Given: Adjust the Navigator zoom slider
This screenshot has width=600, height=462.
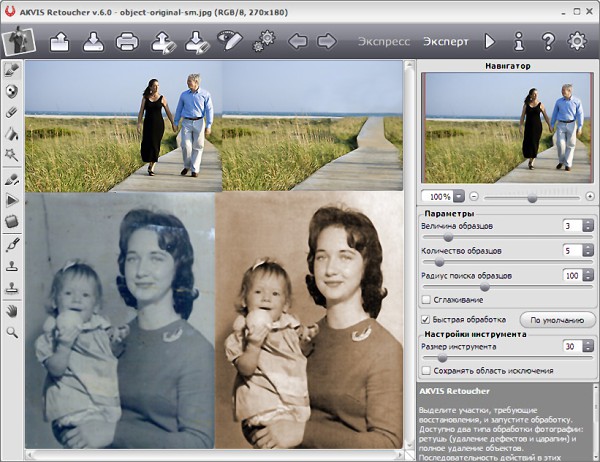Looking at the screenshot, I should [x=532, y=198].
